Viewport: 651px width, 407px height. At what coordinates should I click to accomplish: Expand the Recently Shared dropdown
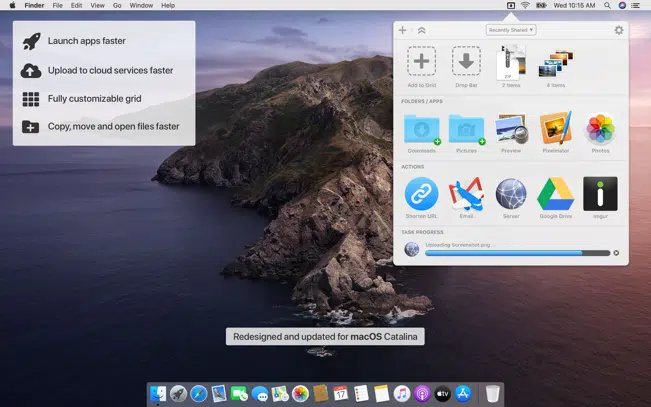click(x=511, y=30)
